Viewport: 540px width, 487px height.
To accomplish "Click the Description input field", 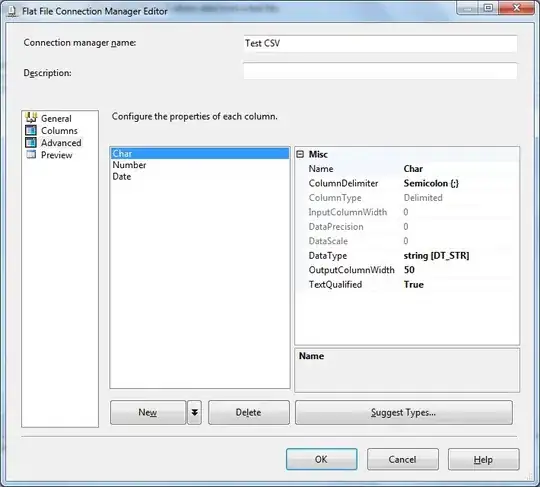I will [380, 71].
